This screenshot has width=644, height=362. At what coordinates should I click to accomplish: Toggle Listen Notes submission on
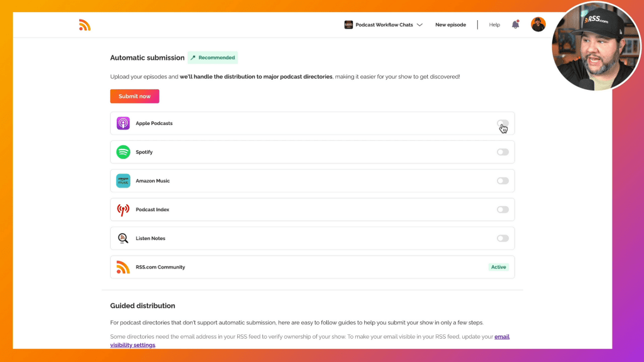502,239
